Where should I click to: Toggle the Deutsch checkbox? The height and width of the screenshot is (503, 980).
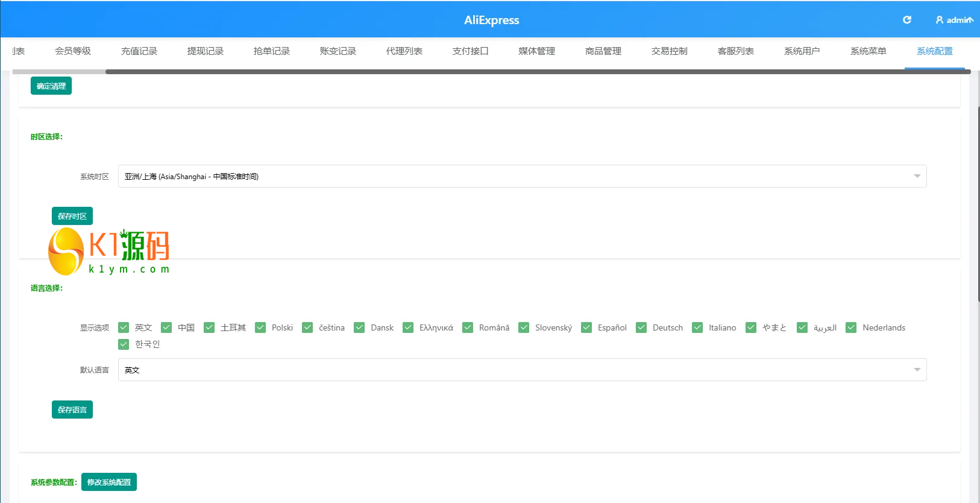click(641, 327)
